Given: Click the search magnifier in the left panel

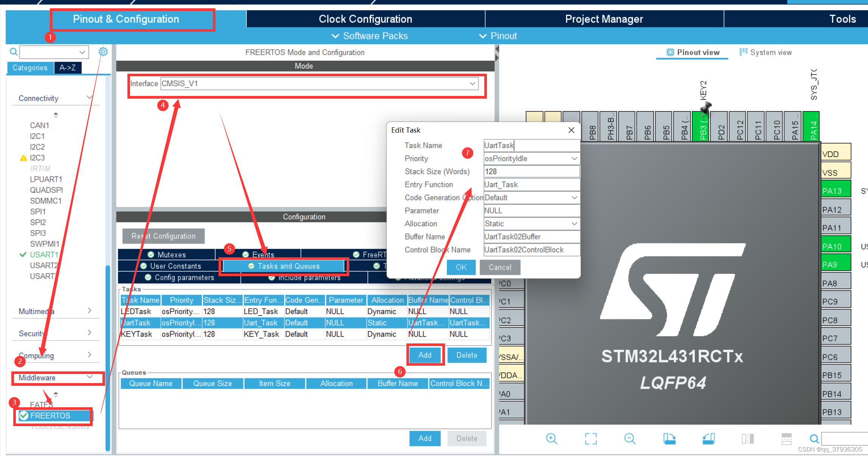Looking at the screenshot, I should tap(13, 52).
